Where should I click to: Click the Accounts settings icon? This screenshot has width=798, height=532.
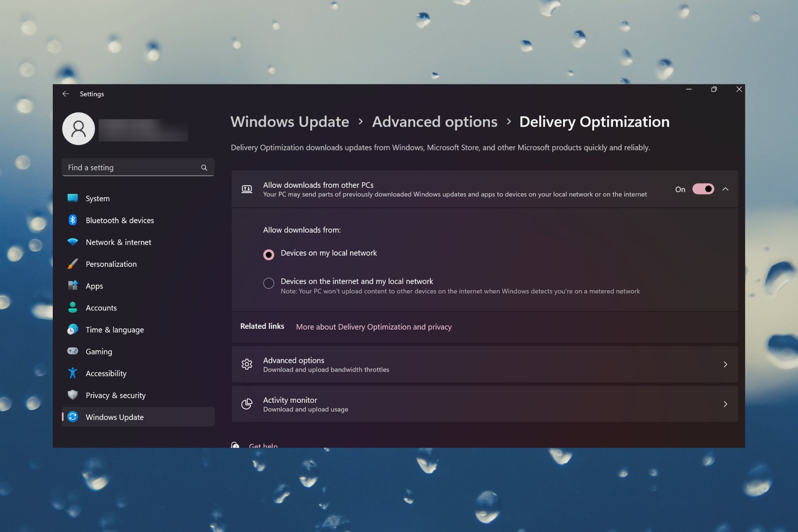pyautogui.click(x=72, y=307)
